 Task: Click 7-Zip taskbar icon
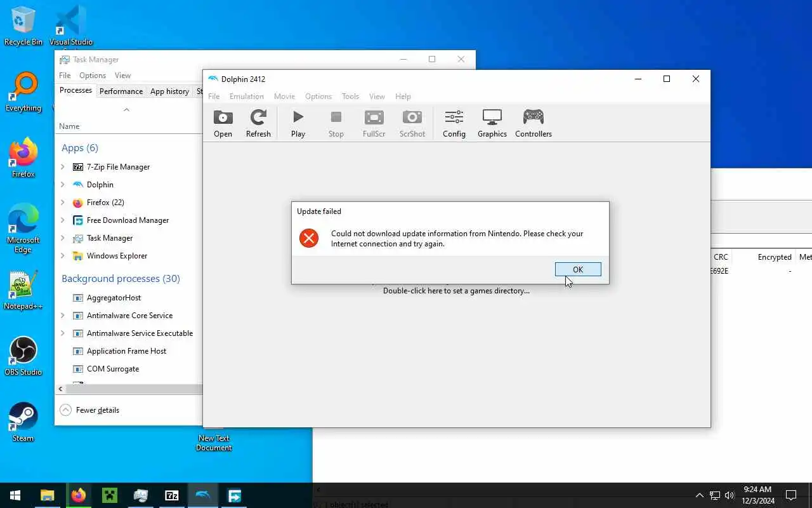tap(171, 495)
